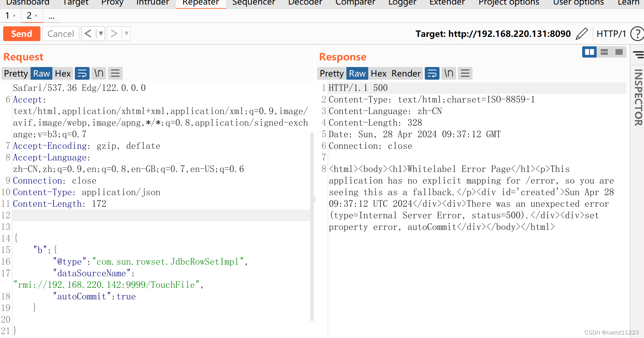Toggle Request word wrap icon
The image size is (644, 338).
pyautogui.click(x=82, y=73)
